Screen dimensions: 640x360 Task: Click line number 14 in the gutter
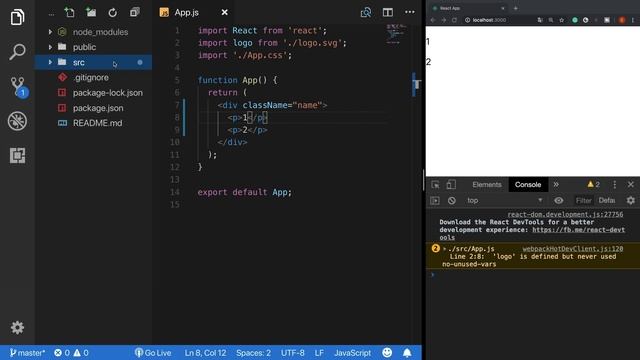coord(175,192)
